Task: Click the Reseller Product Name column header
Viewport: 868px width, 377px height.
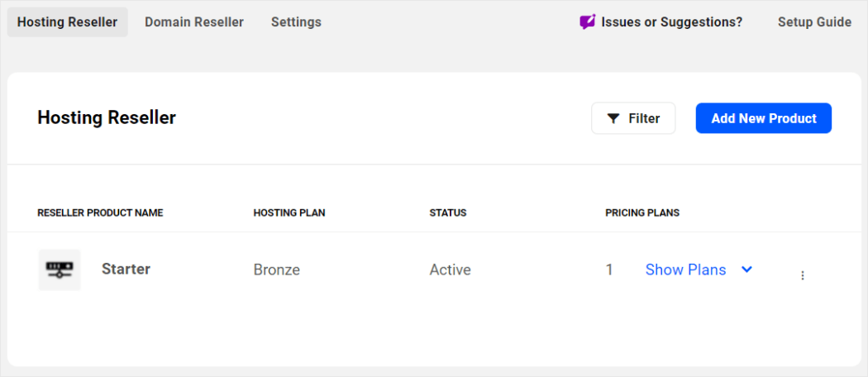Action: (x=100, y=212)
